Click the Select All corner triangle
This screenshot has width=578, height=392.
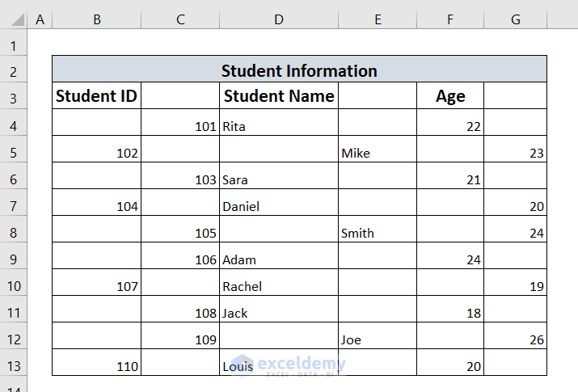(x=14, y=19)
